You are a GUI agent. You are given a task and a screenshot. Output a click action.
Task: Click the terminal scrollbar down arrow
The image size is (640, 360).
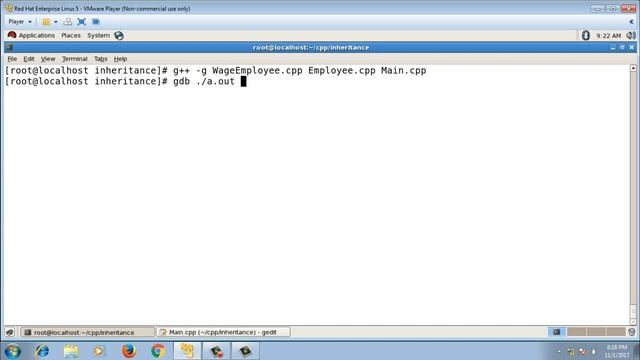pyautogui.click(x=633, y=322)
